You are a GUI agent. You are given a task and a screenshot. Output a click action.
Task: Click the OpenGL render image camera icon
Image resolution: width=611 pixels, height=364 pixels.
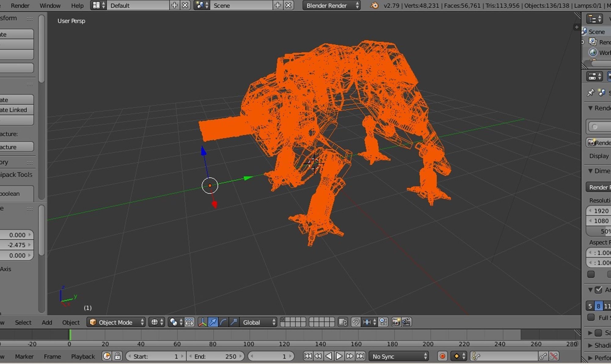pos(396,322)
